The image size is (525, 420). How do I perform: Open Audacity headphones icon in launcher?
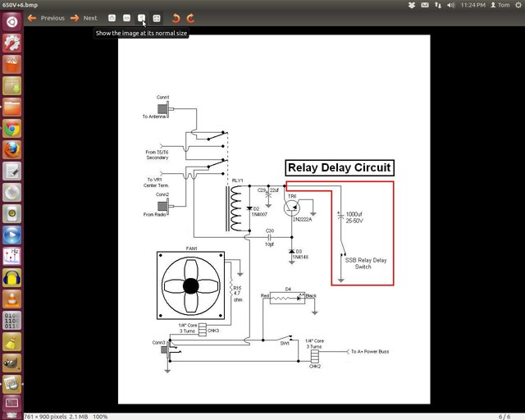click(x=11, y=277)
